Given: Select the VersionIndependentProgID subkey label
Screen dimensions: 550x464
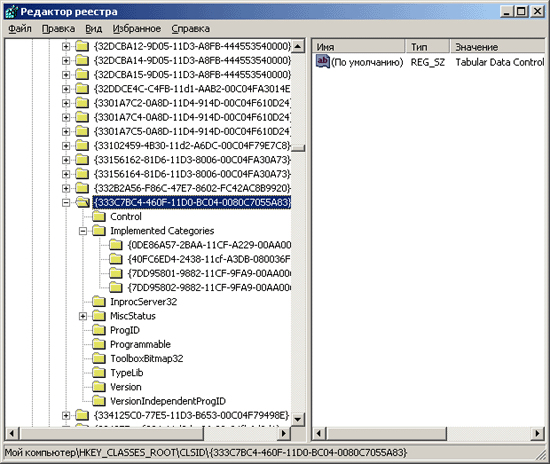Looking at the screenshot, I should pos(168,401).
